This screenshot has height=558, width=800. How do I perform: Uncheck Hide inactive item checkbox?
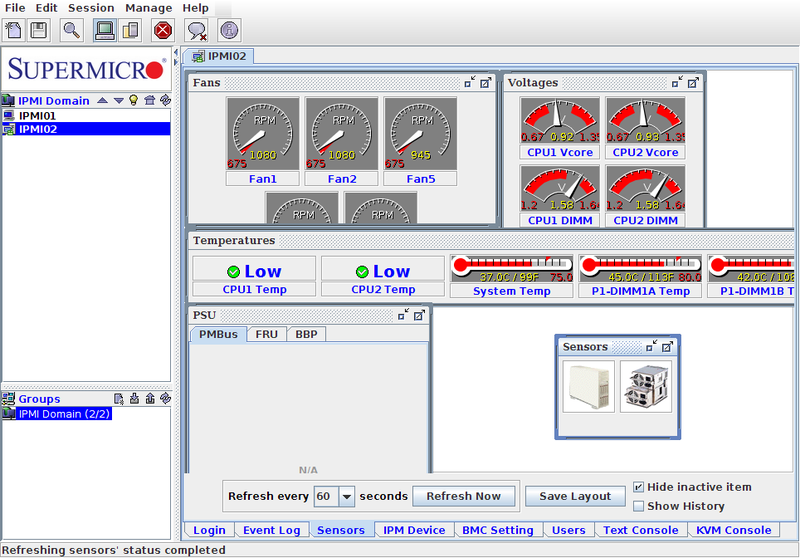coord(638,487)
